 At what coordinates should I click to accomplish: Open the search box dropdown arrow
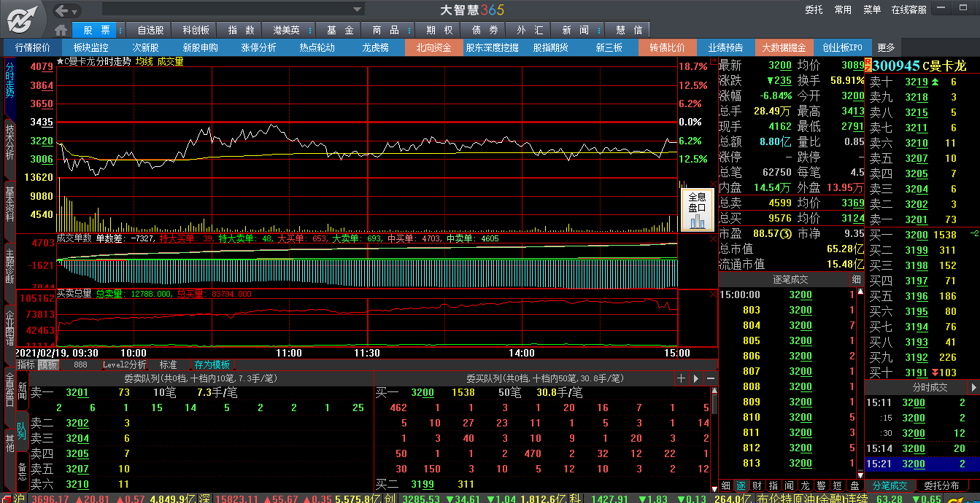pyautogui.click(x=358, y=9)
